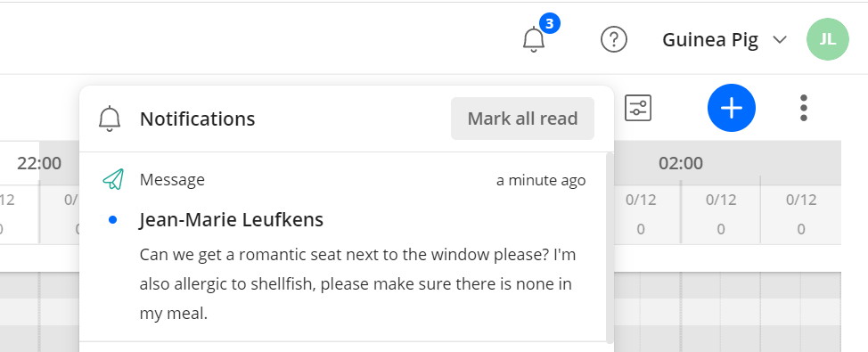Click the notifications panel scrollbar

pyautogui.click(x=610, y=248)
